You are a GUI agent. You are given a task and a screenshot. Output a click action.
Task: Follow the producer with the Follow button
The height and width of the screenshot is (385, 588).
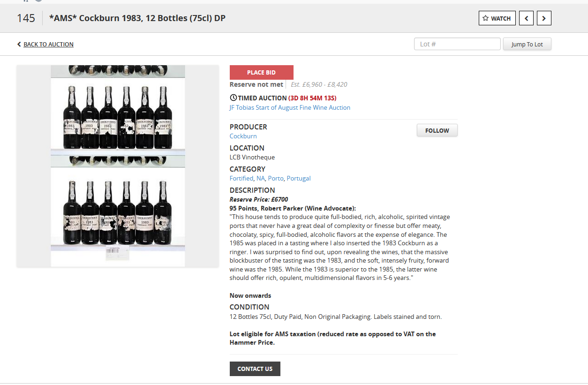437,130
